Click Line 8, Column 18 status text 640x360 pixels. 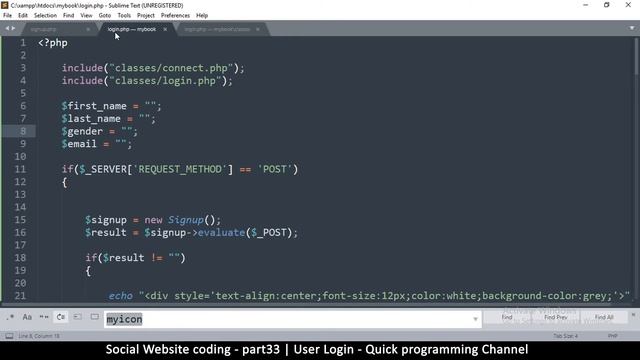point(39,336)
